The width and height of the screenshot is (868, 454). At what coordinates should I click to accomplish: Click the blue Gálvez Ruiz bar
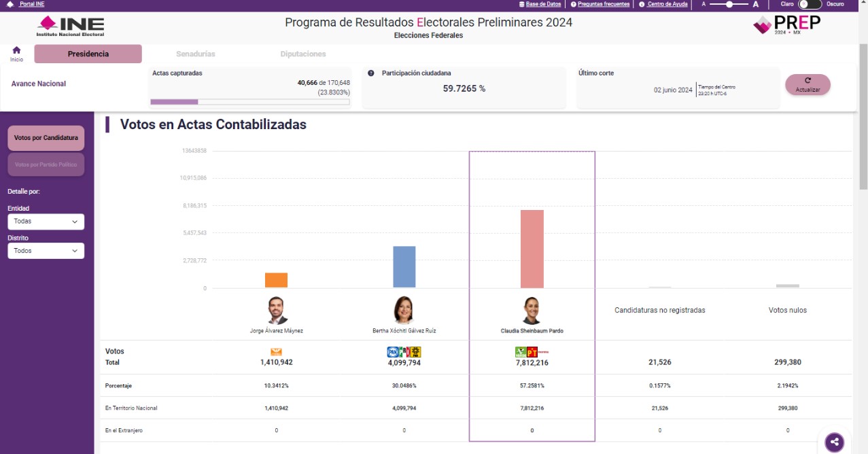click(404, 267)
